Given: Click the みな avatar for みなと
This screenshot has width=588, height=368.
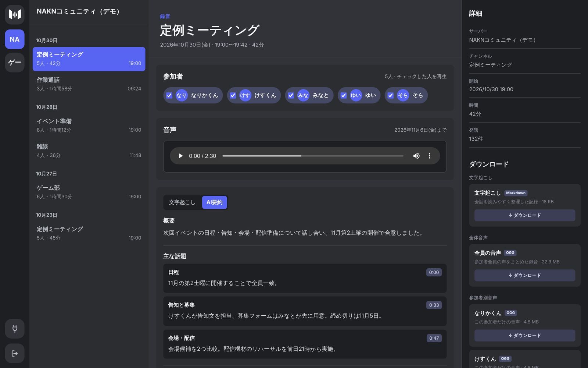Looking at the screenshot, I should coord(303,95).
